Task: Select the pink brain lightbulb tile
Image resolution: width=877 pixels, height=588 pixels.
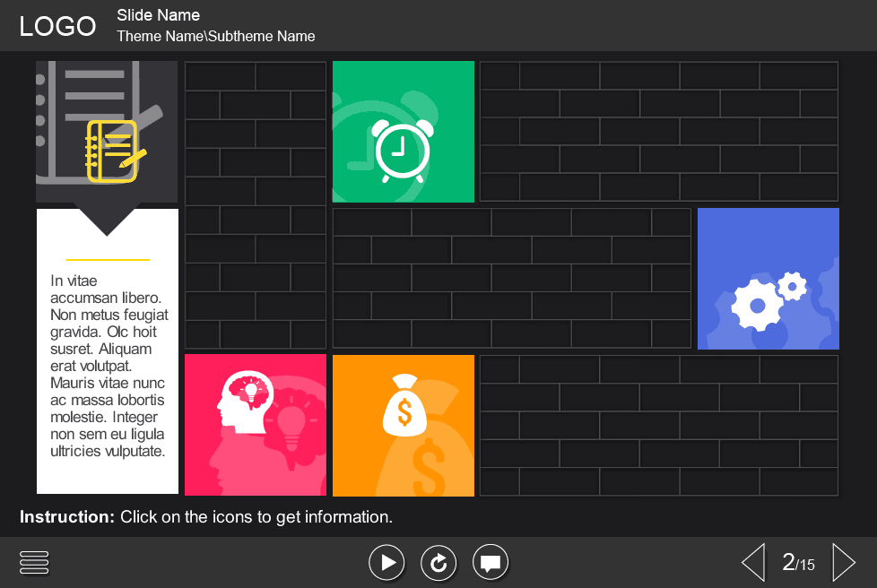Action: (255, 425)
